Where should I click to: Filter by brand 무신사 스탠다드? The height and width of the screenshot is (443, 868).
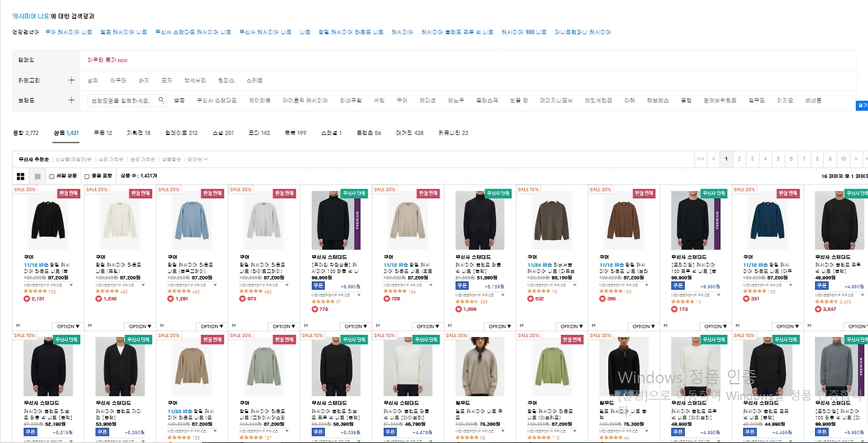click(217, 100)
